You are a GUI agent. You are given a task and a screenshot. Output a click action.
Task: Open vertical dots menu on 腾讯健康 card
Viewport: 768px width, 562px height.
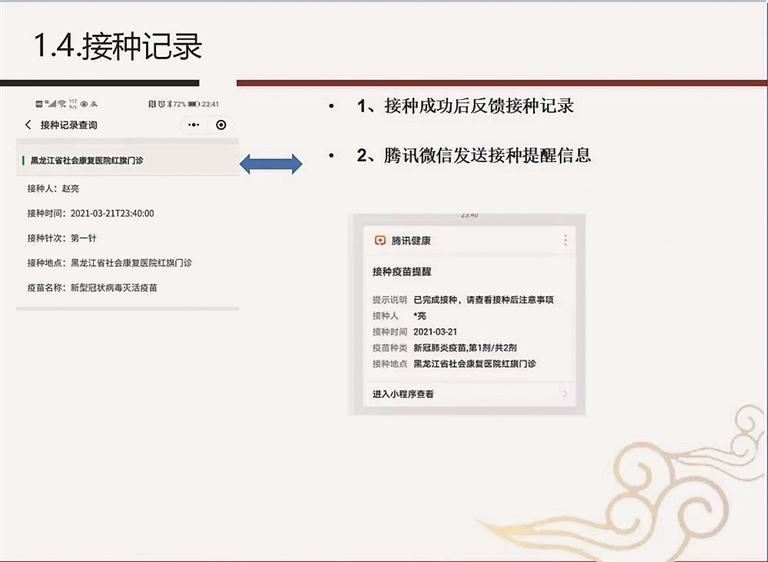[x=565, y=241]
